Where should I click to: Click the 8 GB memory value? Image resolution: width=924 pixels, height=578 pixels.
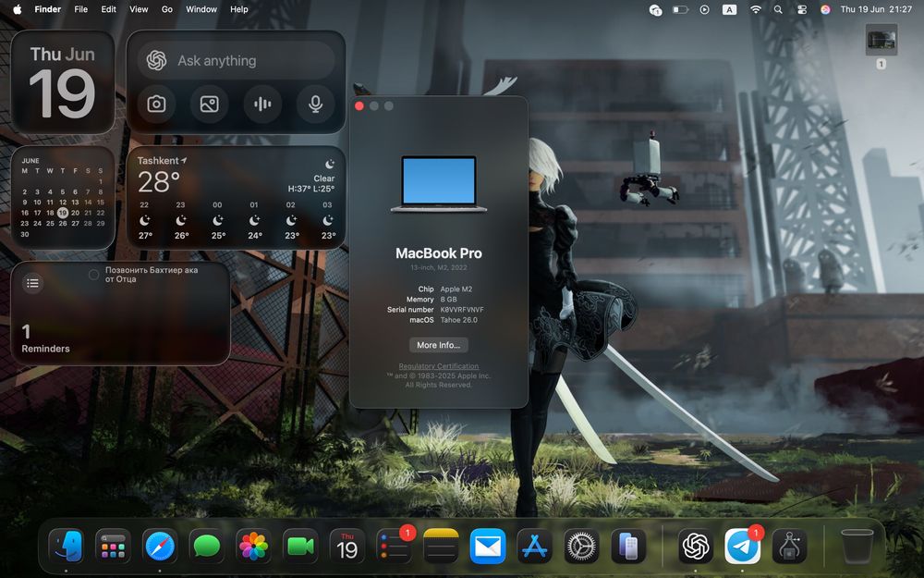point(448,300)
